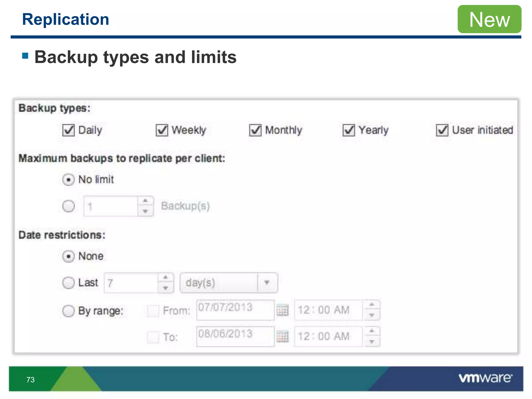This screenshot has height=399, width=532.
Task: Increment the Last value stepper up arrow
Action: pos(166,277)
